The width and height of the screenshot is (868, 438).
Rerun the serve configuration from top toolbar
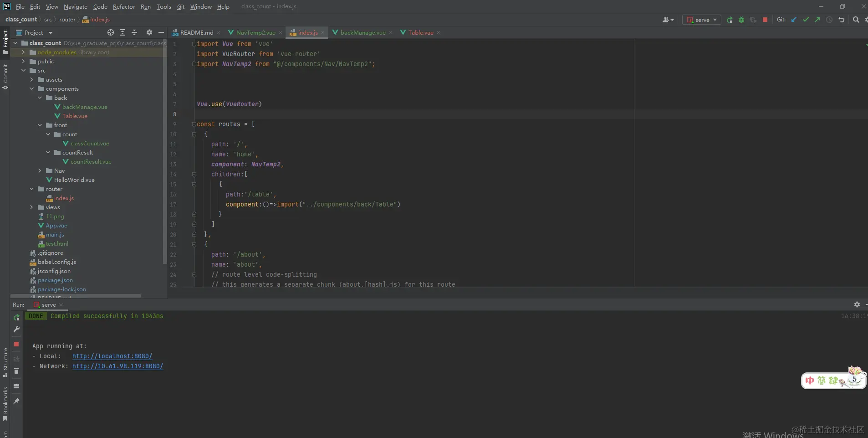730,20
